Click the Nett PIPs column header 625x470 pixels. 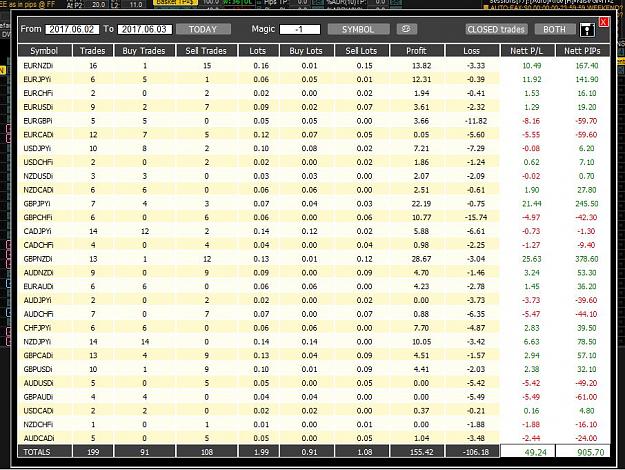point(582,51)
